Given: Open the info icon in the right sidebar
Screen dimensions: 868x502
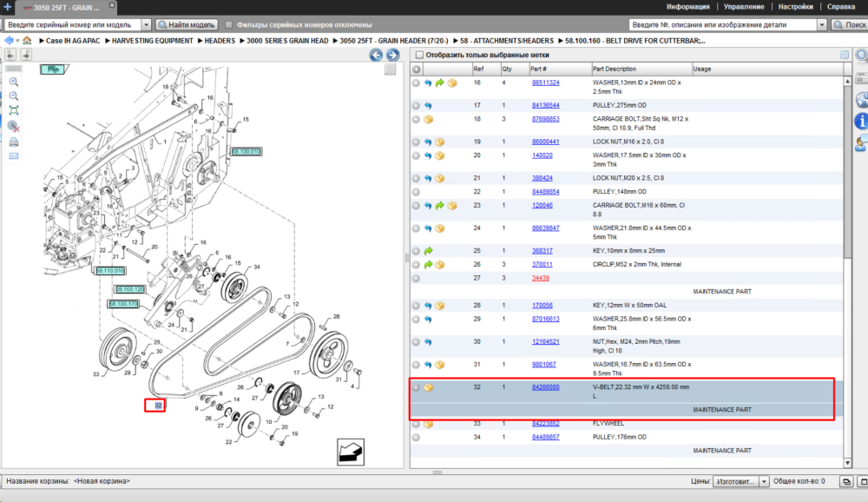Looking at the screenshot, I should point(861,121).
